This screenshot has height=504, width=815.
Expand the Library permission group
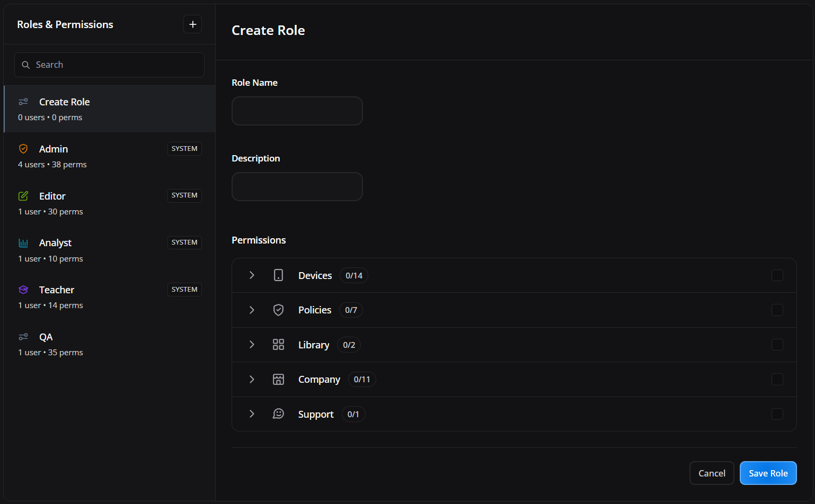[252, 345]
